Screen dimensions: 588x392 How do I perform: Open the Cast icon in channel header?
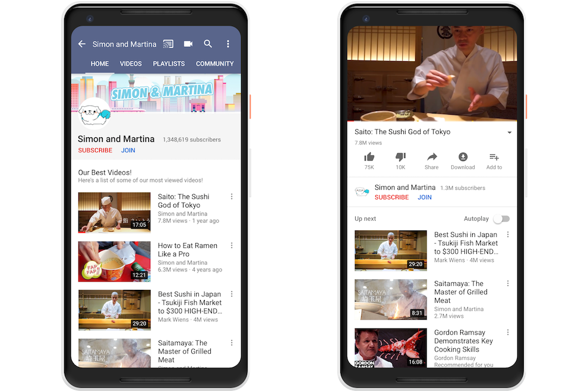click(x=168, y=44)
